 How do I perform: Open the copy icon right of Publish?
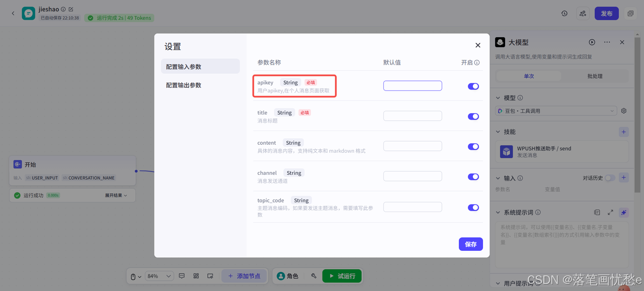tap(630, 14)
